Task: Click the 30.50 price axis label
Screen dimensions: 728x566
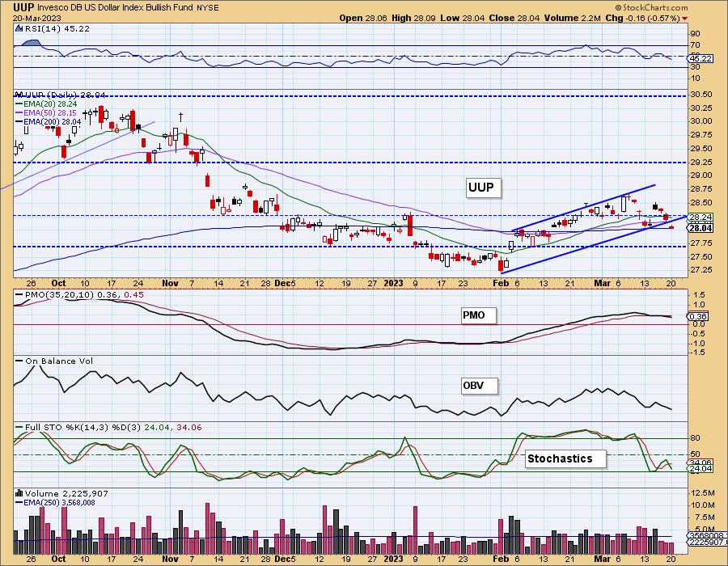Action: point(701,94)
